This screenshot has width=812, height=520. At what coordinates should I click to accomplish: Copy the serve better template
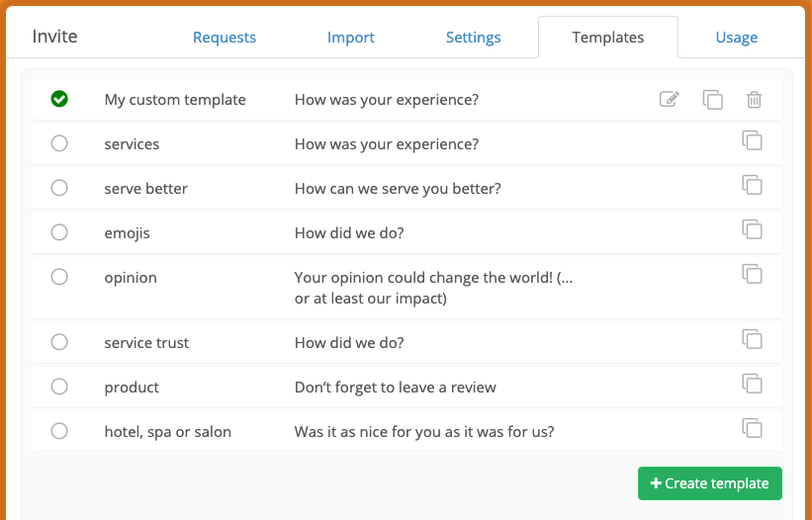coord(752,185)
